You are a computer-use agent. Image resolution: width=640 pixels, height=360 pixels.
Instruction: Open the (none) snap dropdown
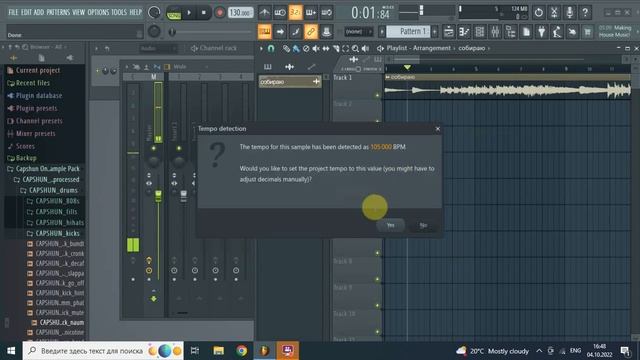[x=358, y=31]
